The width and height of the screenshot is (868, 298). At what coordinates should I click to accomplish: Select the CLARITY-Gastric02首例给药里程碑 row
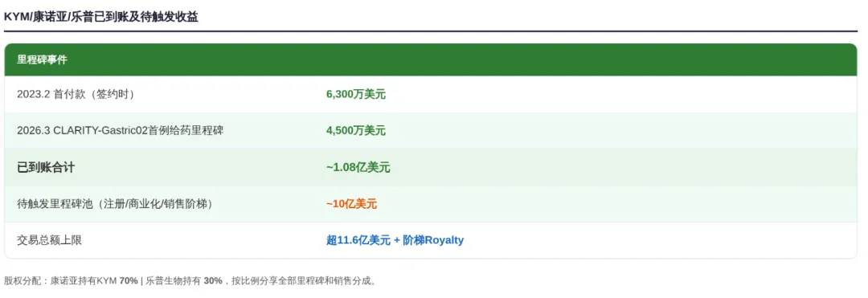pyautogui.click(x=431, y=131)
